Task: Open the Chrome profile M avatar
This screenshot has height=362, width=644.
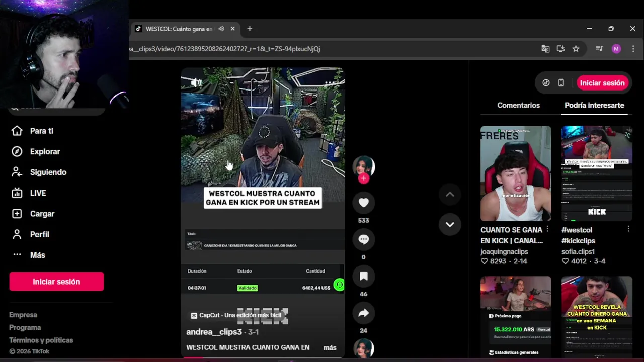Action: (616, 49)
